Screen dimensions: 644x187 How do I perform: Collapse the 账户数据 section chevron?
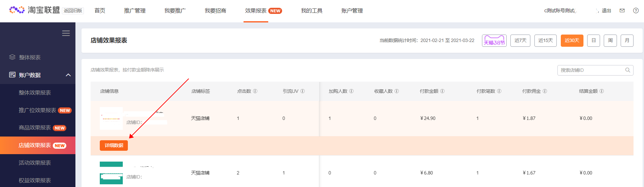click(68, 75)
